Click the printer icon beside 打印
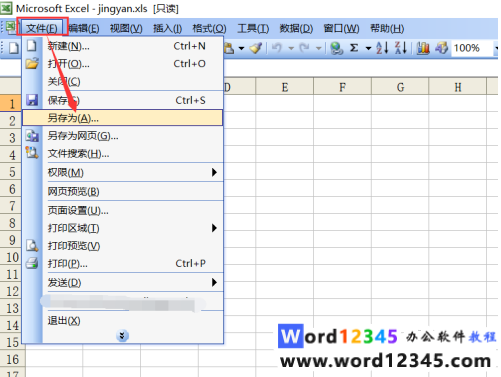The height and width of the screenshot is (377, 501). click(32, 263)
